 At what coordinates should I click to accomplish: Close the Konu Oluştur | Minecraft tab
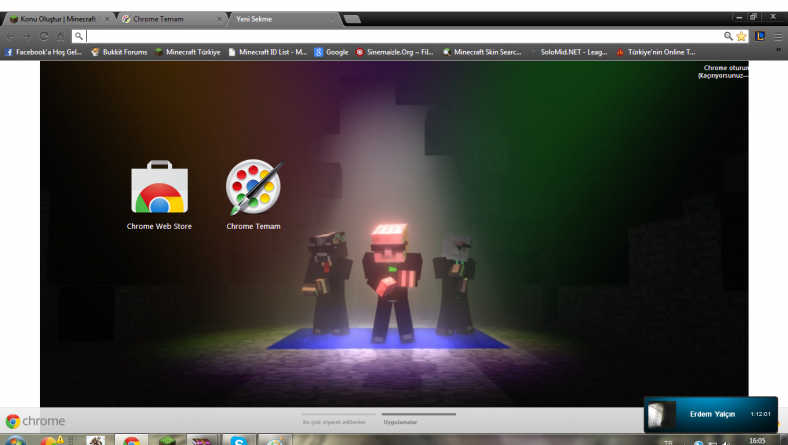click(x=107, y=19)
